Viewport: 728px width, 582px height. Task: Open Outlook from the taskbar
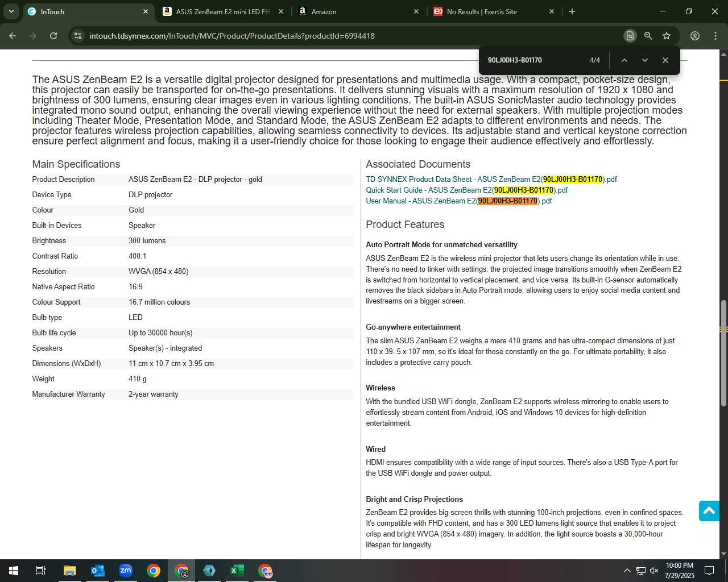(x=97, y=571)
